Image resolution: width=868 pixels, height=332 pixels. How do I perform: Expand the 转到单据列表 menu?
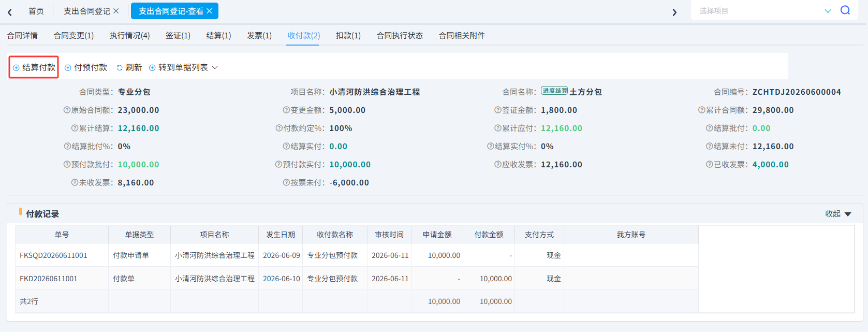point(184,68)
